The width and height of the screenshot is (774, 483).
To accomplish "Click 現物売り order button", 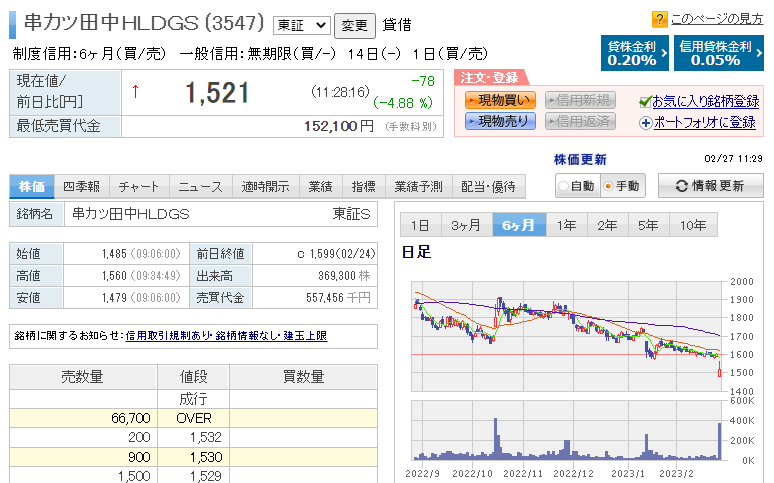I will click(x=500, y=121).
